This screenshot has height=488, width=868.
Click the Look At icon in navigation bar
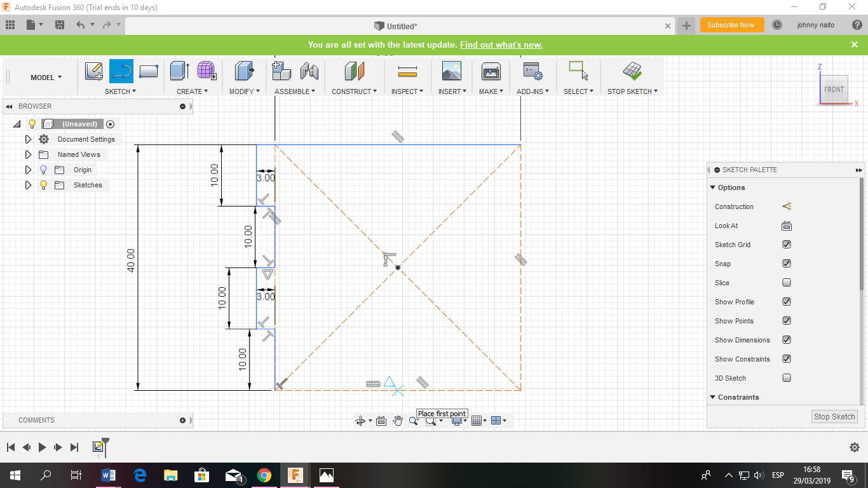pos(381,421)
